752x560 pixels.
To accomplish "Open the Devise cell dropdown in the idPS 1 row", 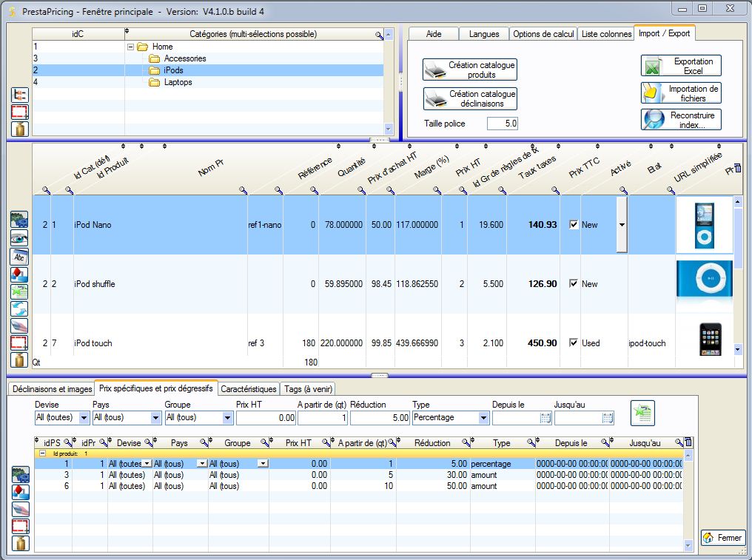I will click(147, 464).
